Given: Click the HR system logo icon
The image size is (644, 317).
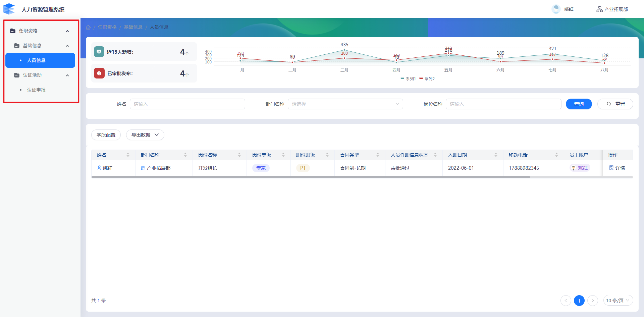Looking at the screenshot, I should pos(9,9).
